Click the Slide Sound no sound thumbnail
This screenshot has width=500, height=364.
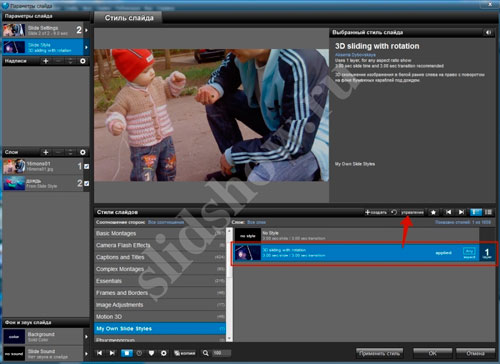click(x=14, y=353)
